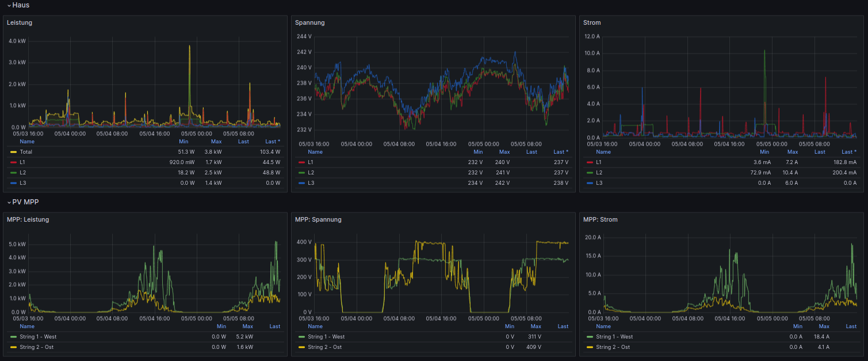Screen dimensions: 868x361
Task: Sort Leistung legend by Max column
Action: pos(216,141)
